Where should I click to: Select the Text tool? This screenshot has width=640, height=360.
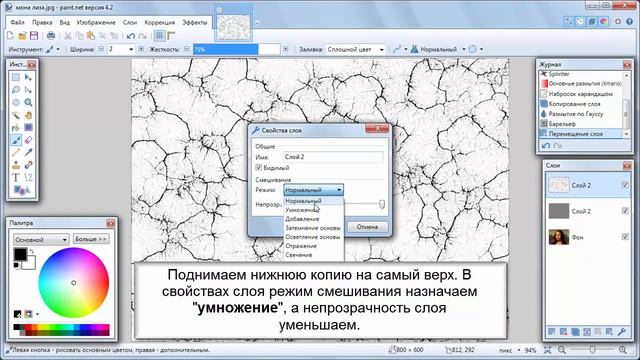pos(16,178)
